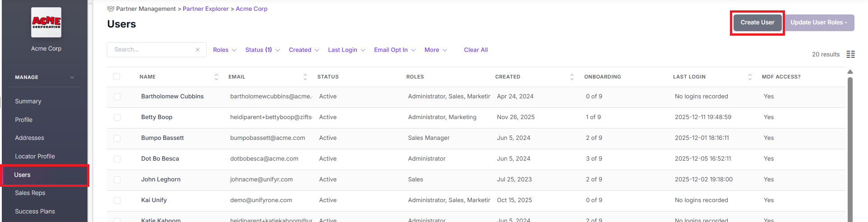This screenshot has height=222, width=868.
Task: Click the vertical table scrollbar
Action: [x=850, y=149]
